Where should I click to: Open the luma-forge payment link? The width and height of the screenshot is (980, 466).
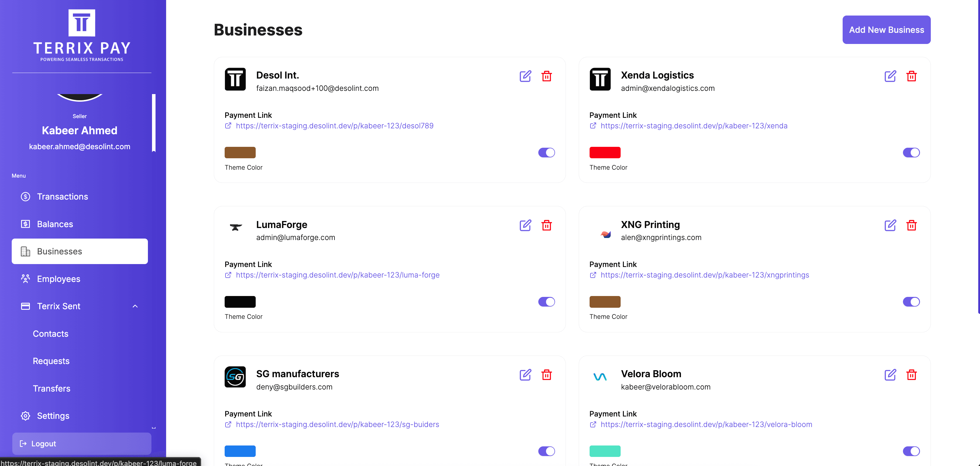337,275
